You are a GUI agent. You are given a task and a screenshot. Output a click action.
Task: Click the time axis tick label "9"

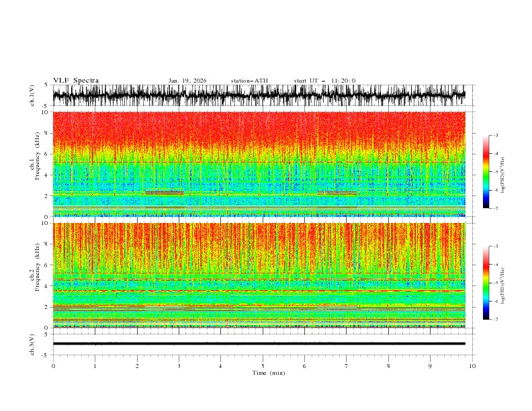(x=430, y=366)
